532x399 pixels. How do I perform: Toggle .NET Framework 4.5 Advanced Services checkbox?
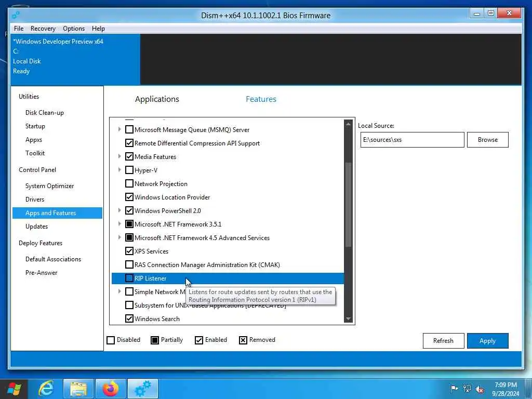(129, 237)
